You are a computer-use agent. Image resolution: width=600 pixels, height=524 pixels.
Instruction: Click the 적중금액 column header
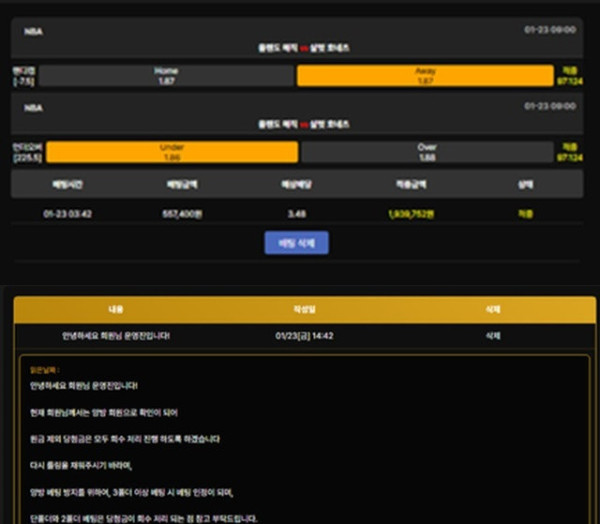coord(412,185)
